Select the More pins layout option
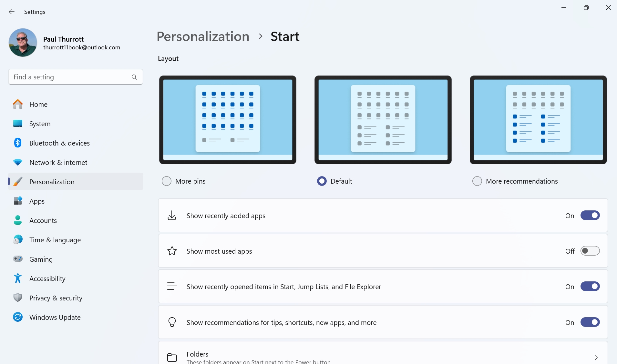The height and width of the screenshot is (364, 617). tap(167, 181)
